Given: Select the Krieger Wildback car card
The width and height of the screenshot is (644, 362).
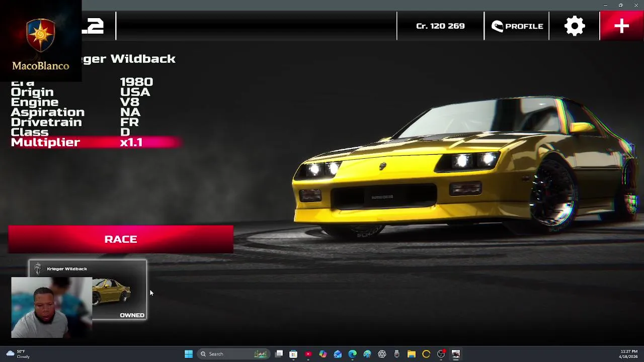Looking at the screenshot, I should click(88, 290).
